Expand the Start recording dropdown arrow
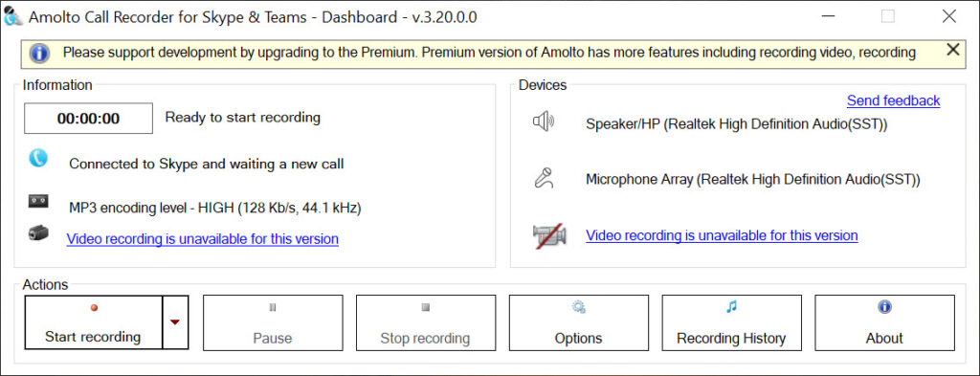 pos(175,322)
